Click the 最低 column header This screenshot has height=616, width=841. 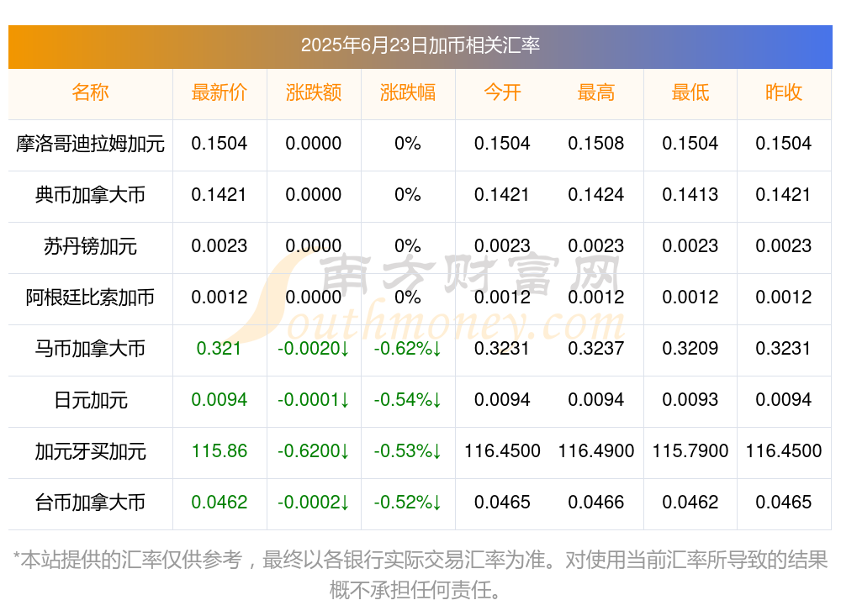point(690,92)
